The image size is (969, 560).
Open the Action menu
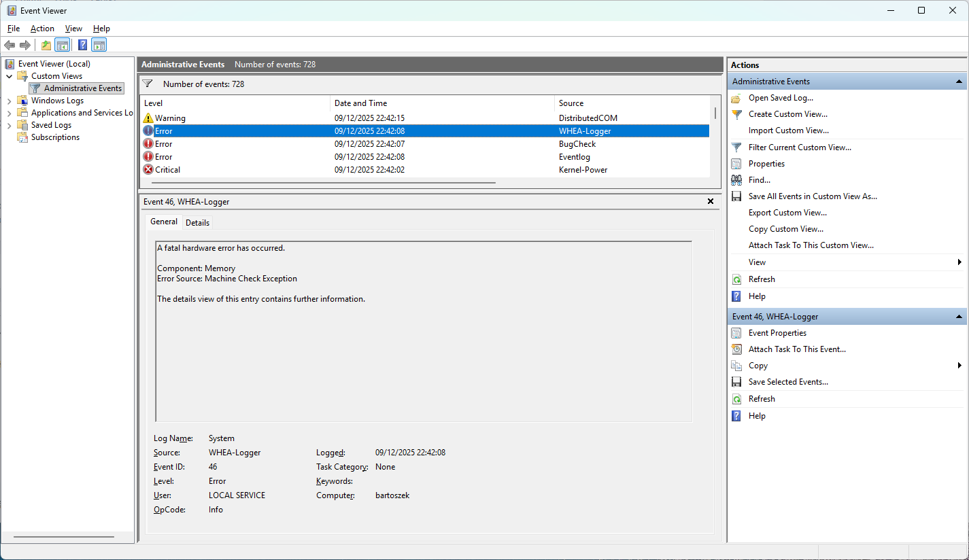coord(42,29)
